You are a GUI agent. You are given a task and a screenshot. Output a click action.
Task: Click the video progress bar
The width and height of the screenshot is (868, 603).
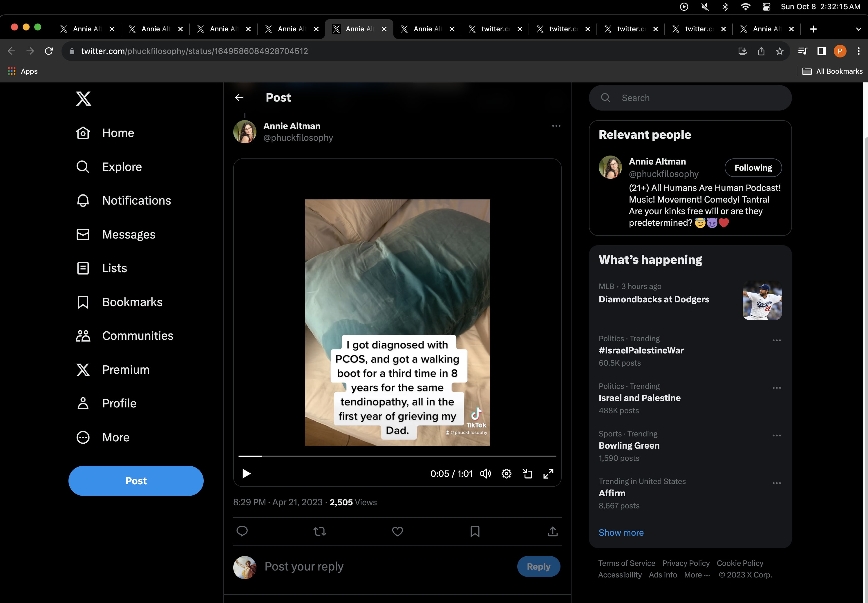pyautogui.click(x=397, y=456)
